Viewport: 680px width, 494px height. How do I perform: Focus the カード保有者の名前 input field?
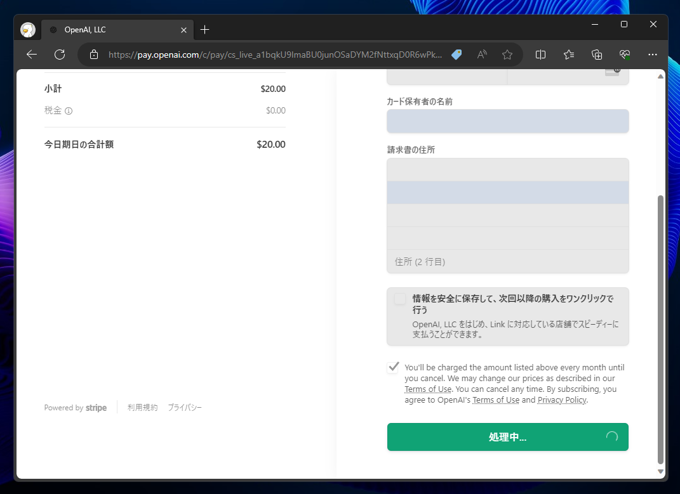click(x=507, y=121)
